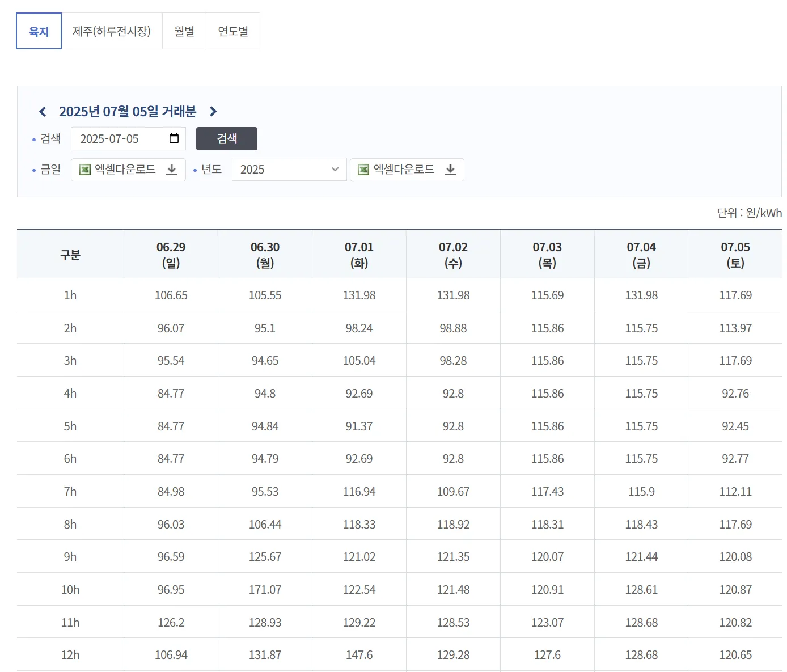Click the 2025-07-05 date input field
Image resolution: width=787 pixels, height=672 pixels.
[128, 138]
